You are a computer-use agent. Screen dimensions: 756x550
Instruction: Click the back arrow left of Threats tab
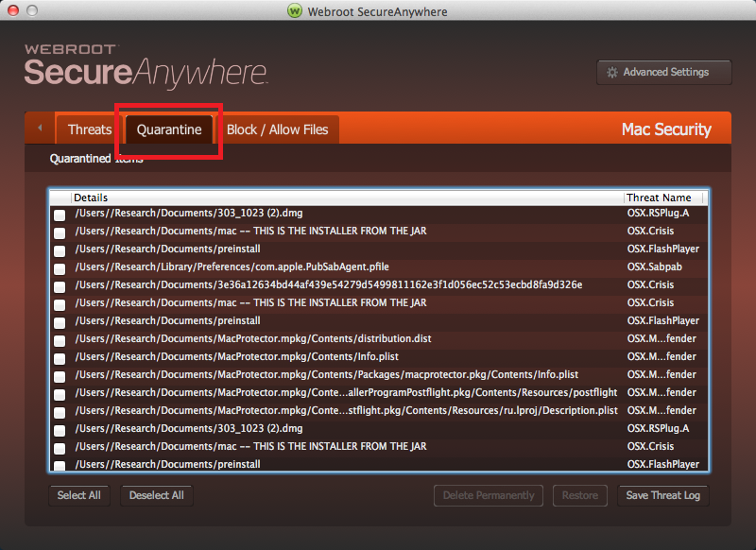40,128
